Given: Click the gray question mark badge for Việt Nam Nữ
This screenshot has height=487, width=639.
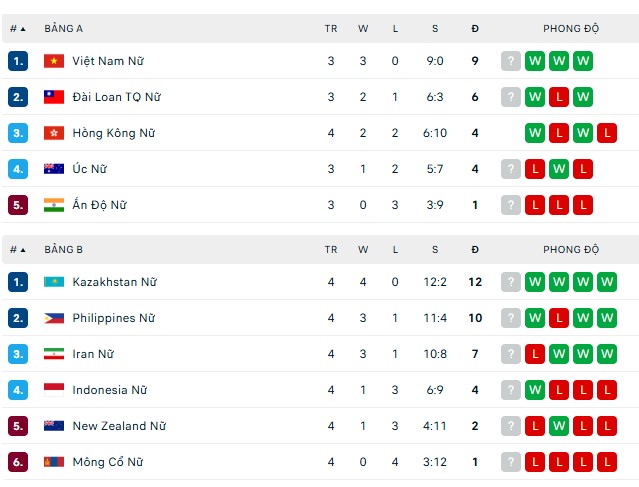Looking at the screenshot, I should (x=511, y=61).
